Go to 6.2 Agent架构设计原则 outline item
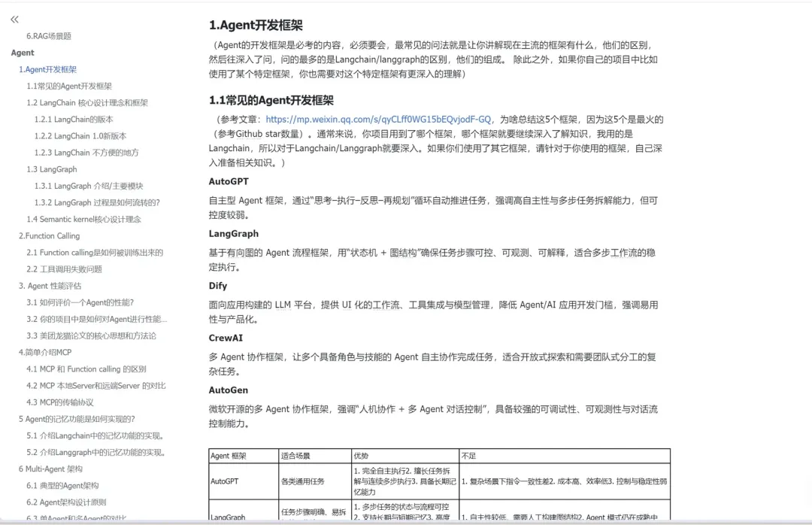 [66, 502]
